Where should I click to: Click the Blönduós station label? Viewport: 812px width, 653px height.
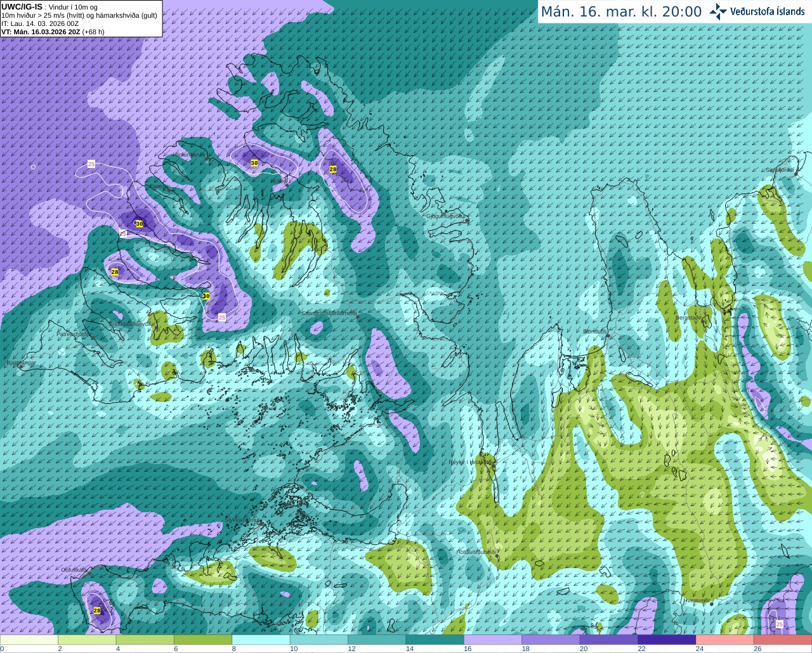coord(595,332)
